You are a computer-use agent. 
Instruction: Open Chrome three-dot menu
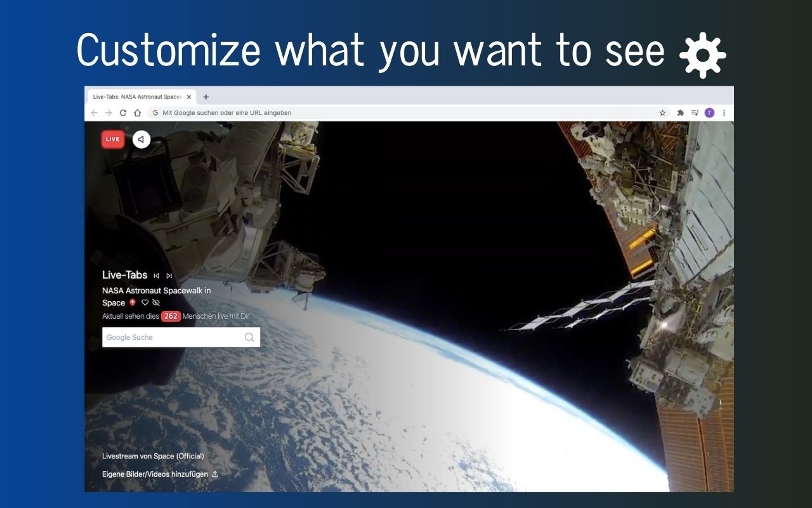(x=724, y=113)
